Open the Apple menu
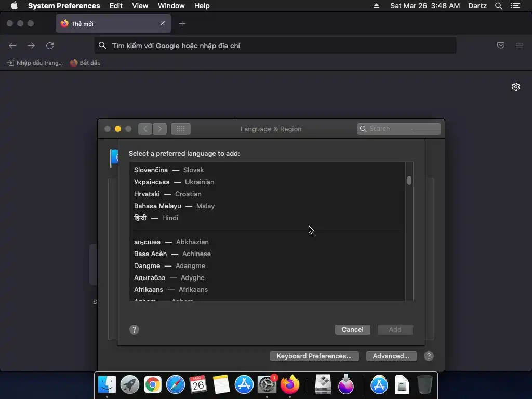This screenshot has height=399, width=532. click(14, 6)
